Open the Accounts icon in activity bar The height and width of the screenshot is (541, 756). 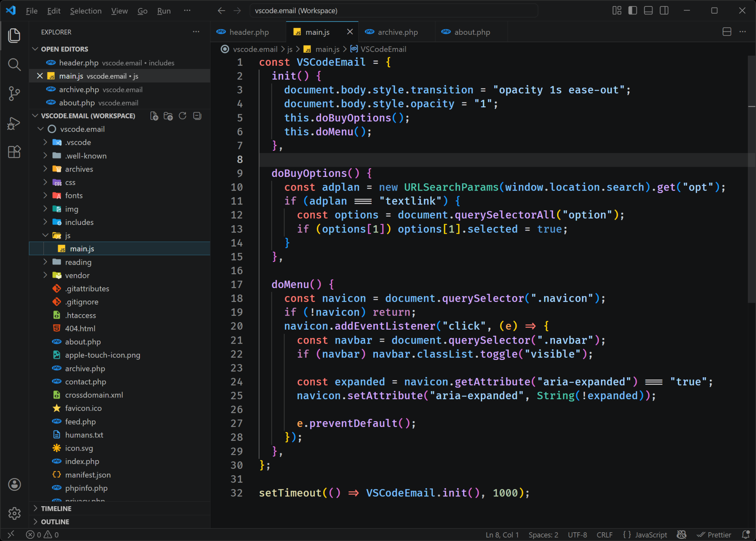[x=14, y=484]
